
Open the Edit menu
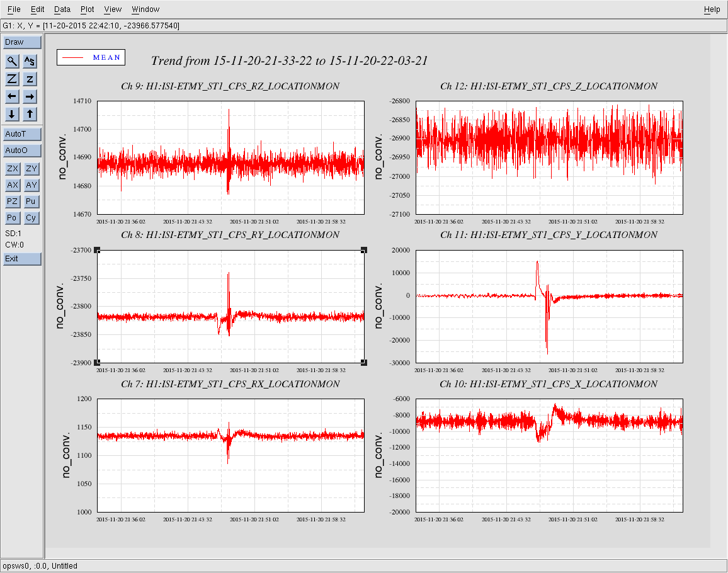[37, 9]
